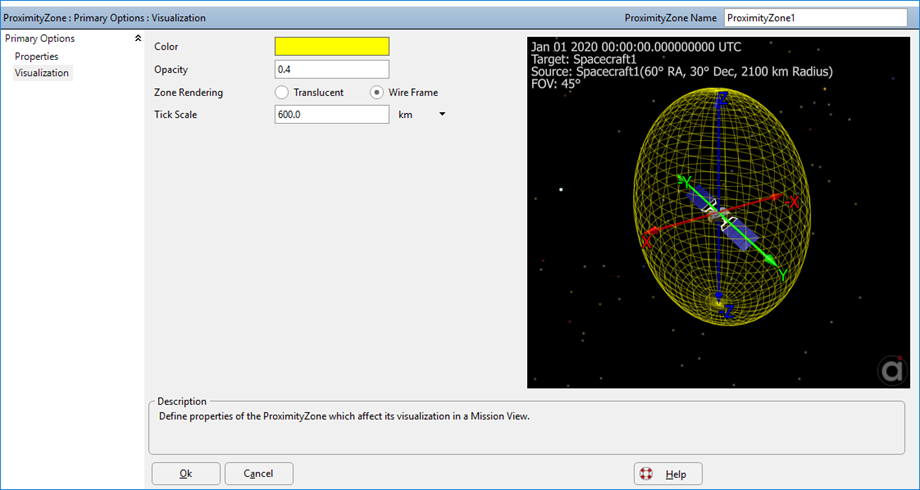This screenshot has height=490, width=920.
Task: Click the "Color" label
Action: [166, 46]
